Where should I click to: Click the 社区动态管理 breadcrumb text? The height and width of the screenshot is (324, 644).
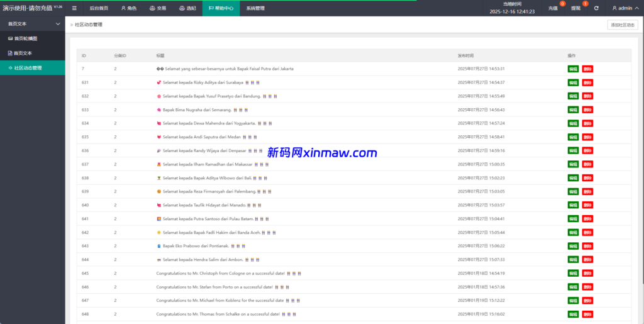pos(89,25)
